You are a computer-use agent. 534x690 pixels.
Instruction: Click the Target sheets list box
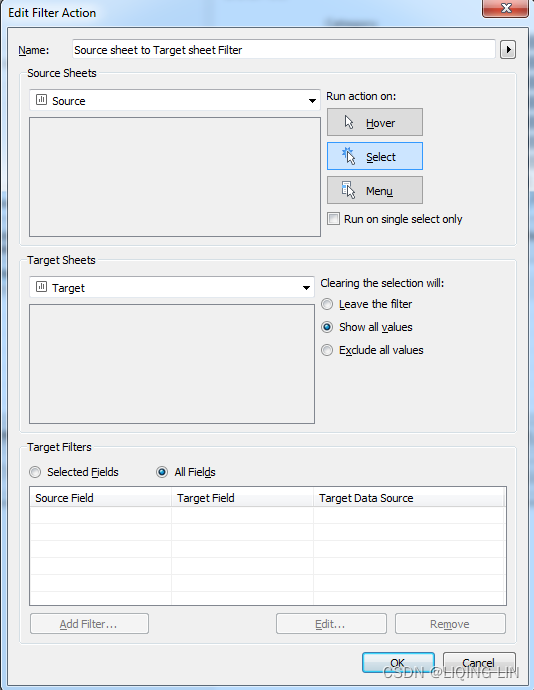[x=172, y=364]
